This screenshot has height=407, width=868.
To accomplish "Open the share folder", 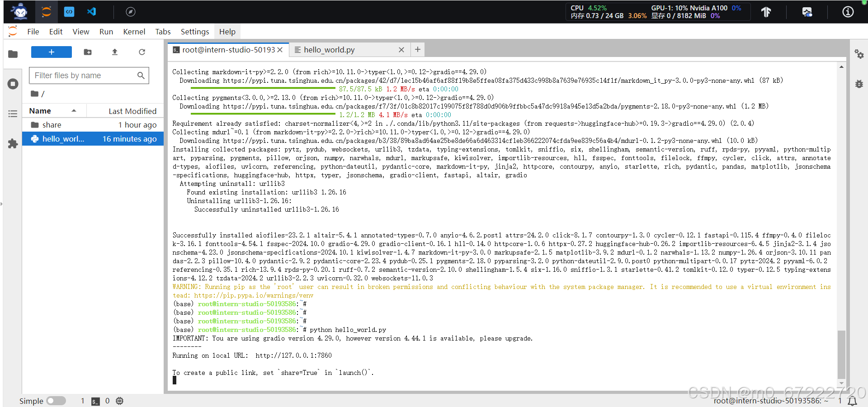I will click(52, 124).
